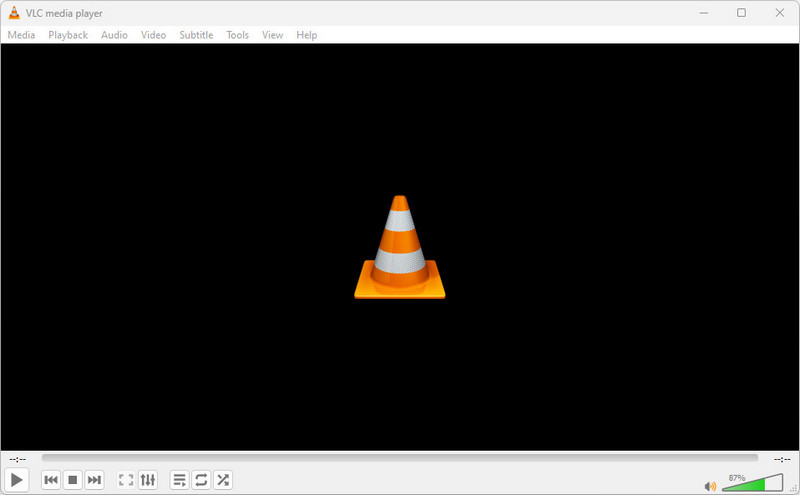Mute audio via speaker icon
800x495 pixels.
(x=710, y=486)
